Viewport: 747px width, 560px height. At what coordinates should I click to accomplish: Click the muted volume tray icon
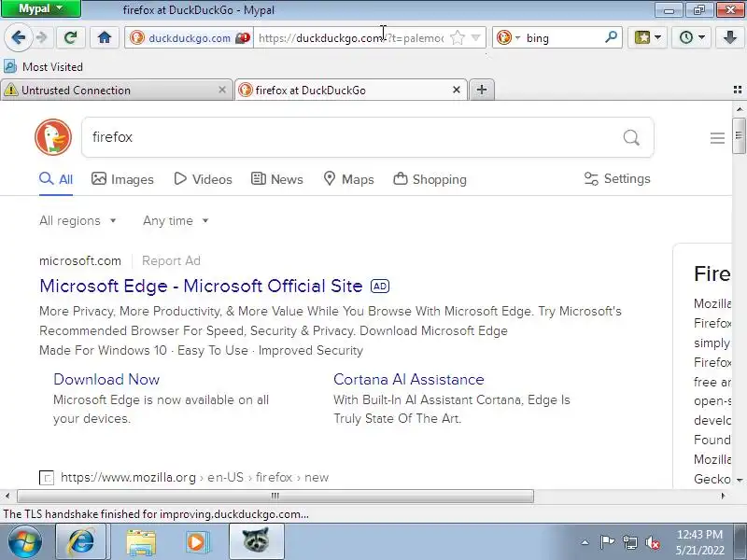click(653, 542)
